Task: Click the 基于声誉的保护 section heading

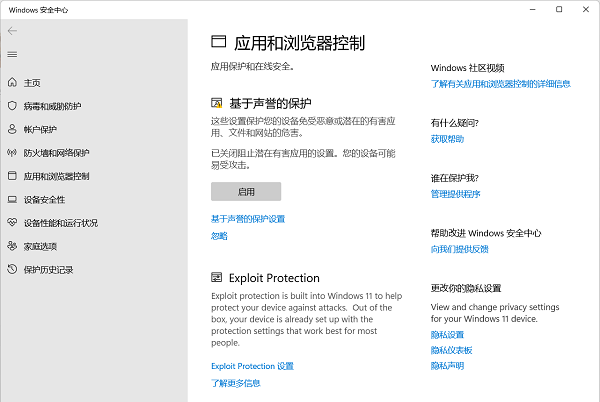Action: 270,103
